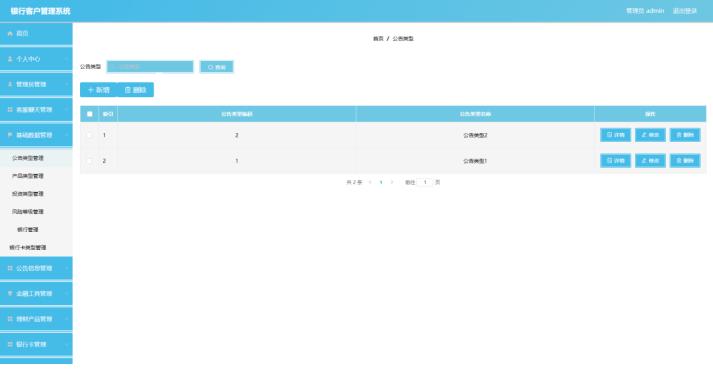Screen dimensions: 713x373
Task: Click the 银行客户管理系统 title
Action: click(x=40, y=11)
